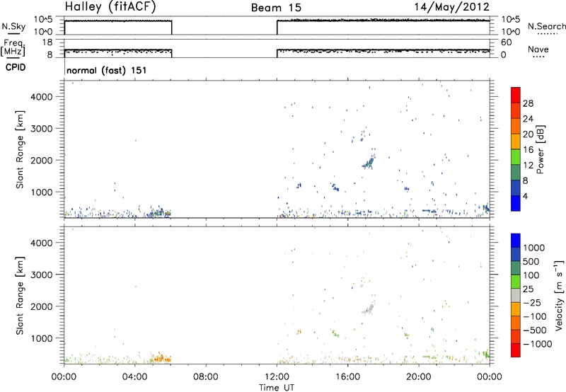The width and height of the screenshot is (566, 392).
Task: Select the "Beam 15" header text
Action: click(276, 8)
